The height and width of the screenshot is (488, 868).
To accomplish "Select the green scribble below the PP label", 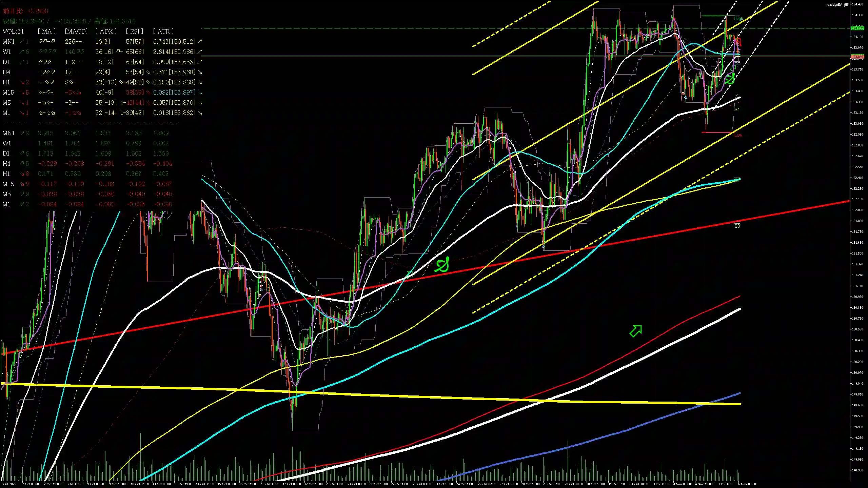I will click(x=729, y=79).
